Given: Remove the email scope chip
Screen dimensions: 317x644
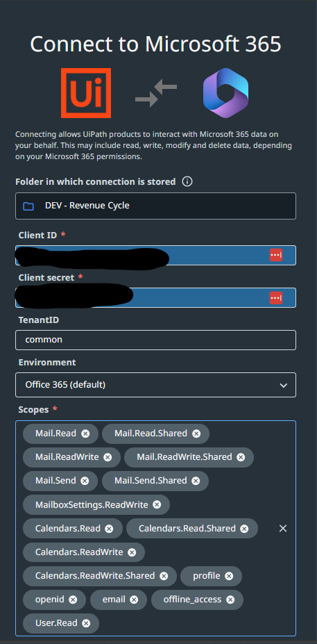Looking at the screenshot, I should click(134, 600).
